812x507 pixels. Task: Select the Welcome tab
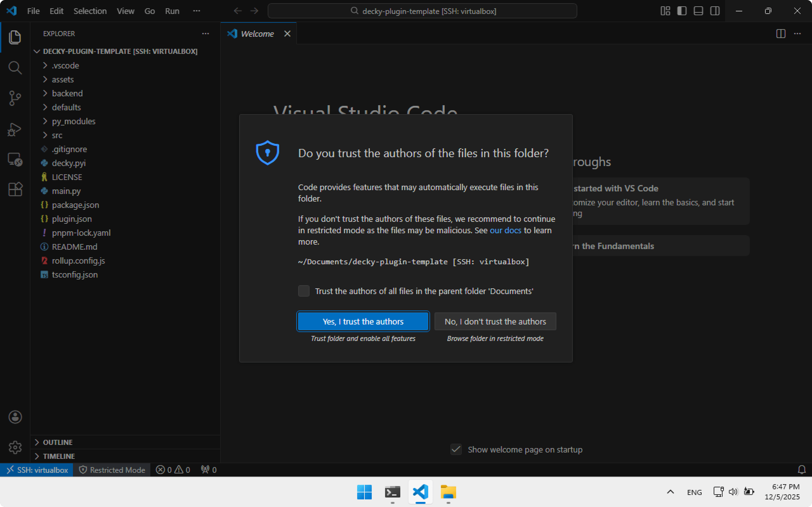pos(257,34)
